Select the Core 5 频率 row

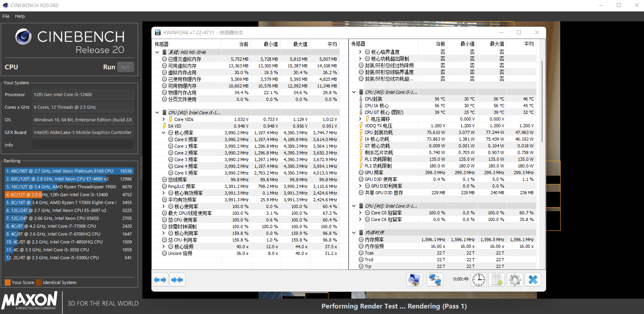tap(246, 173)
